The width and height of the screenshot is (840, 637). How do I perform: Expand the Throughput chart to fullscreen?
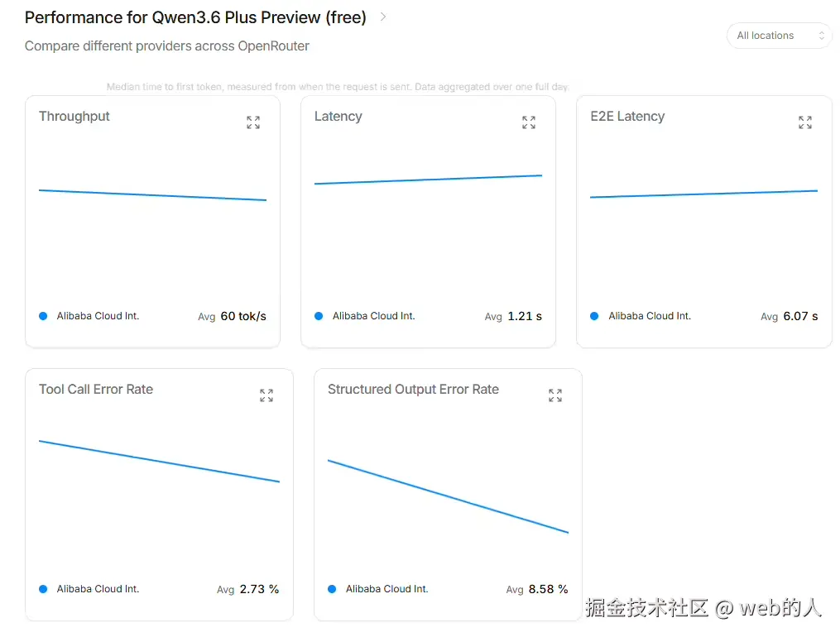click(253, 122)
